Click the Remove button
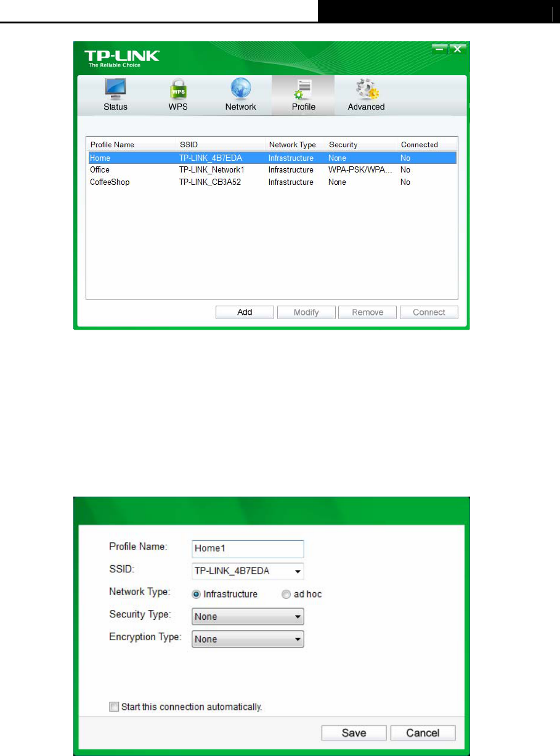Screen dimensions: 560x756 tap(368, 312)
